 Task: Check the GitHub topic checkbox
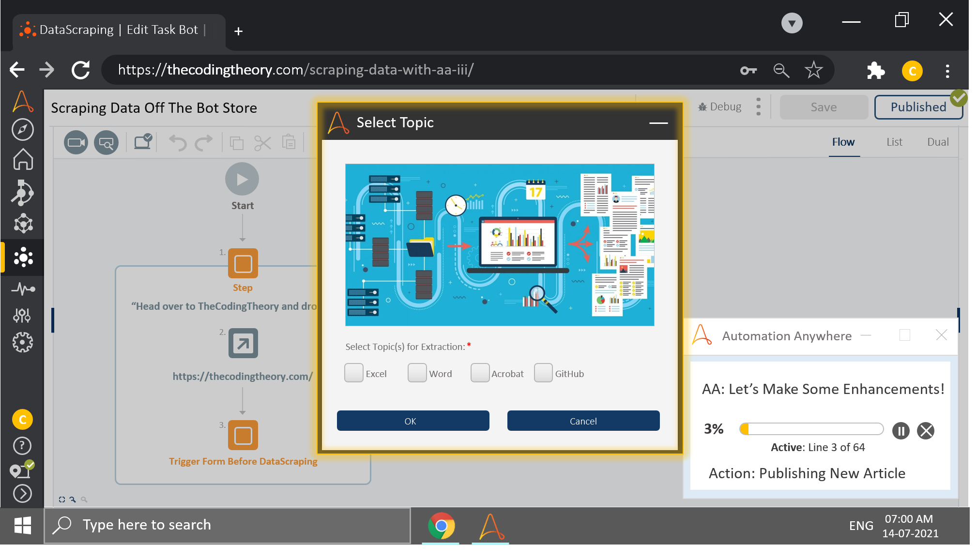[543, 373]
